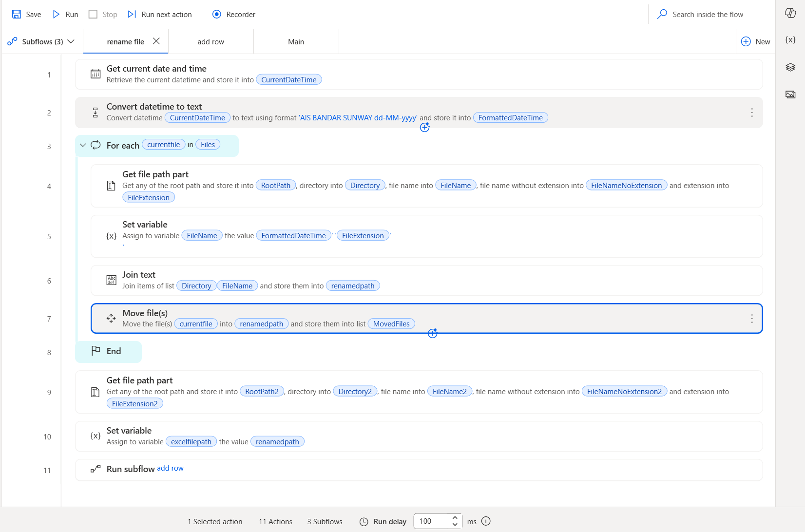Open the add row subflow link
Screen dimensions: 805x532
pos(170,468)
